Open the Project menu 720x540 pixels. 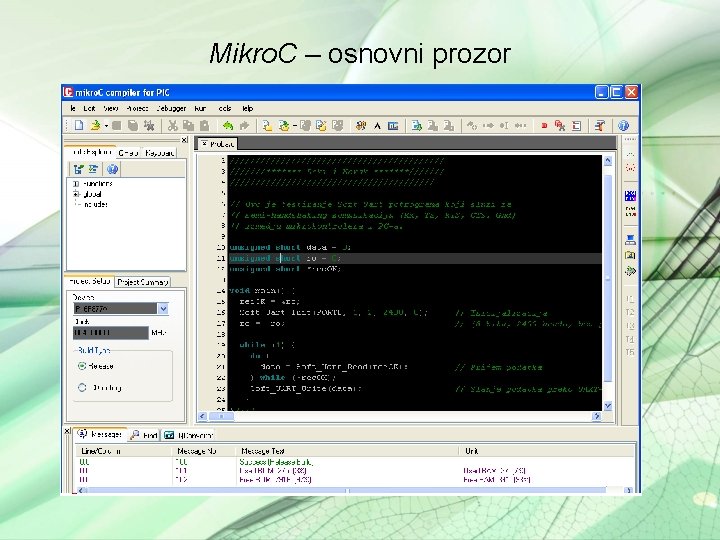pos(137,108)
